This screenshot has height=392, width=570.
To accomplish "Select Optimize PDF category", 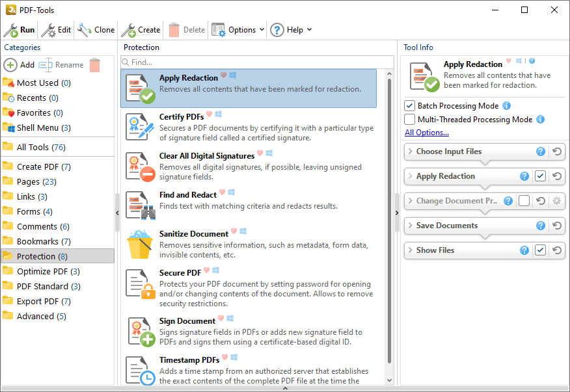I will click(41, 271).
